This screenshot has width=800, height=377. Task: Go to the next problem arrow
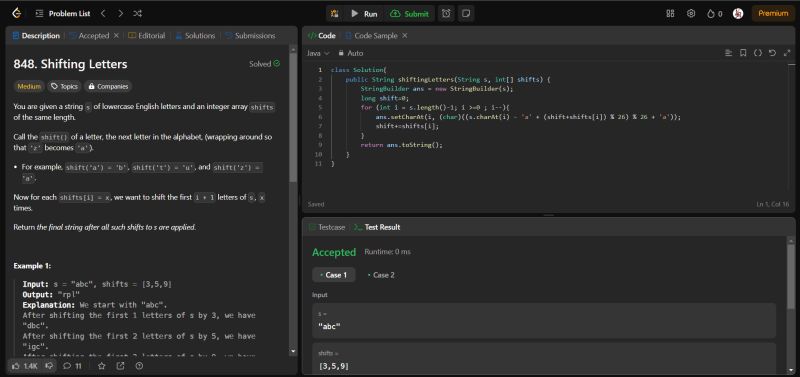[x=120, y=14]
